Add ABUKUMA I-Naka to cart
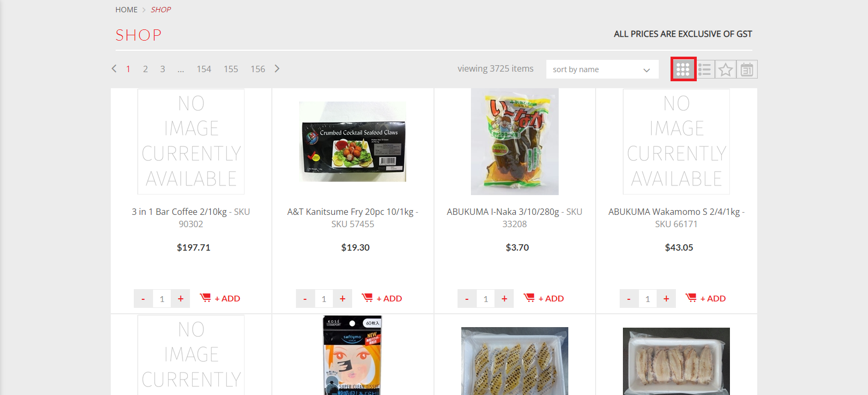The height and width of the screenshot is (395, 868). 544,298
